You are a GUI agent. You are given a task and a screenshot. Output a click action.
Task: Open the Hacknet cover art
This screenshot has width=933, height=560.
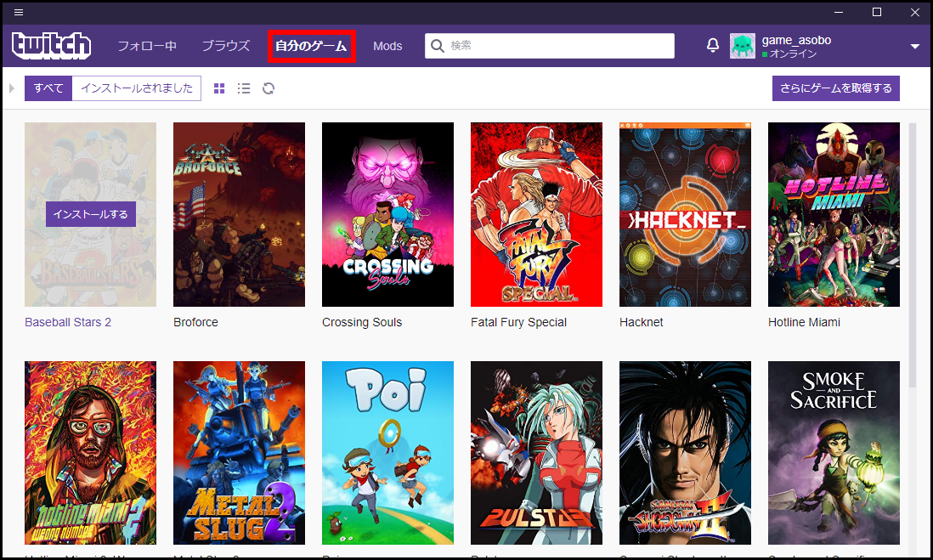pyautogui.click(x=686, y=215)
